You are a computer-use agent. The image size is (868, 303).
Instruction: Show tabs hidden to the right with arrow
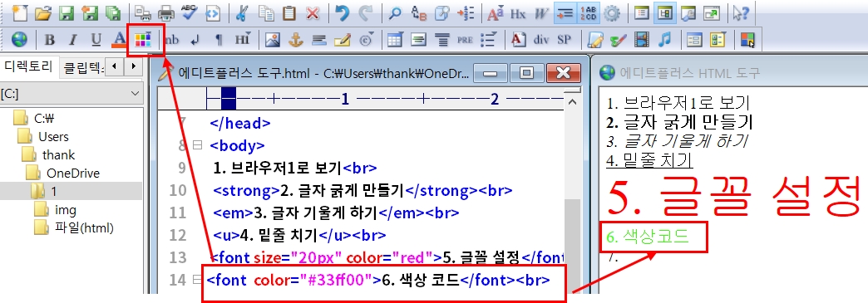pos(133,67)
